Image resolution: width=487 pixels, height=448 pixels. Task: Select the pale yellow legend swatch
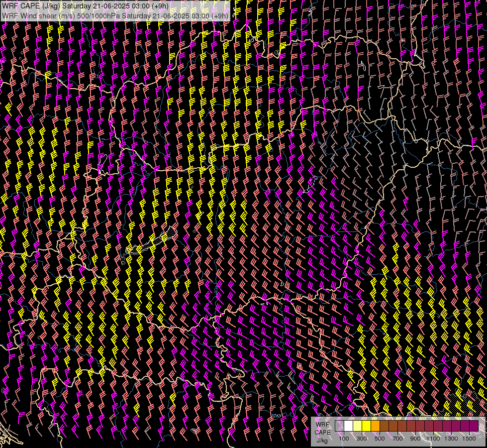pos(358,426)
